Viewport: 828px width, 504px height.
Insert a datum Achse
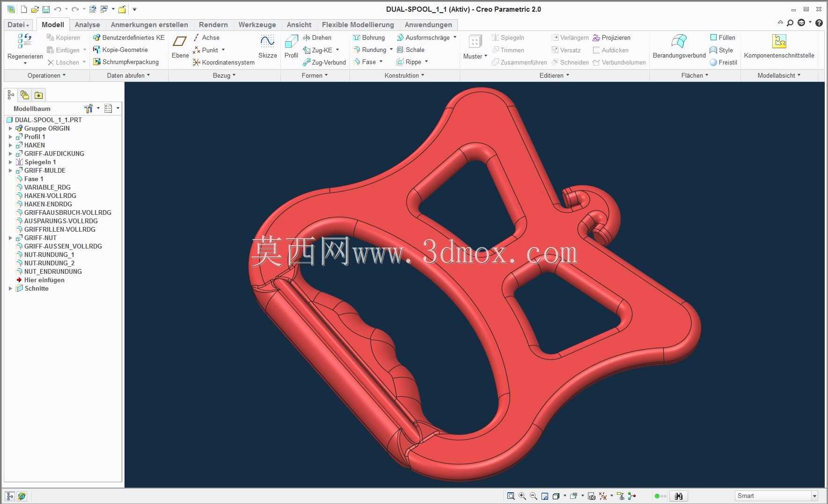click(206, 37)
